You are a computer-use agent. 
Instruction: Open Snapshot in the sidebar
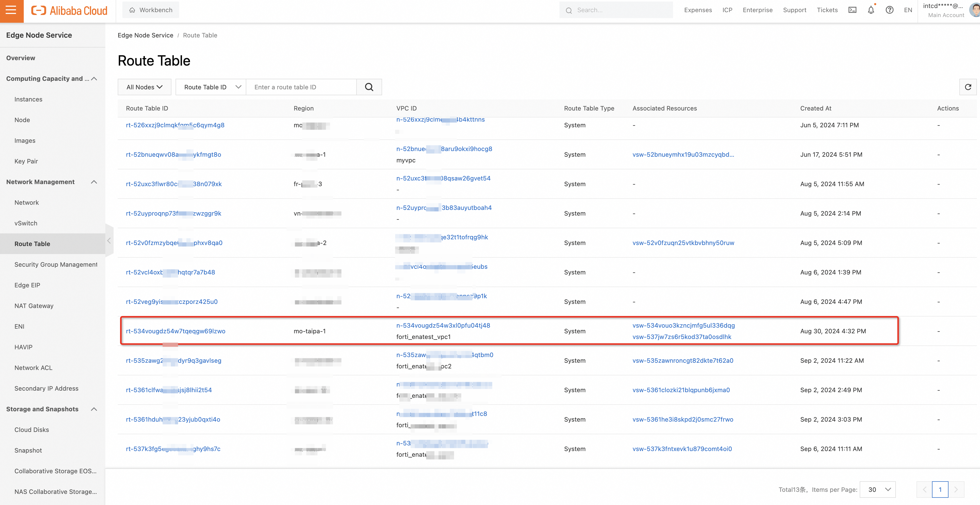(x=28, y=451)
